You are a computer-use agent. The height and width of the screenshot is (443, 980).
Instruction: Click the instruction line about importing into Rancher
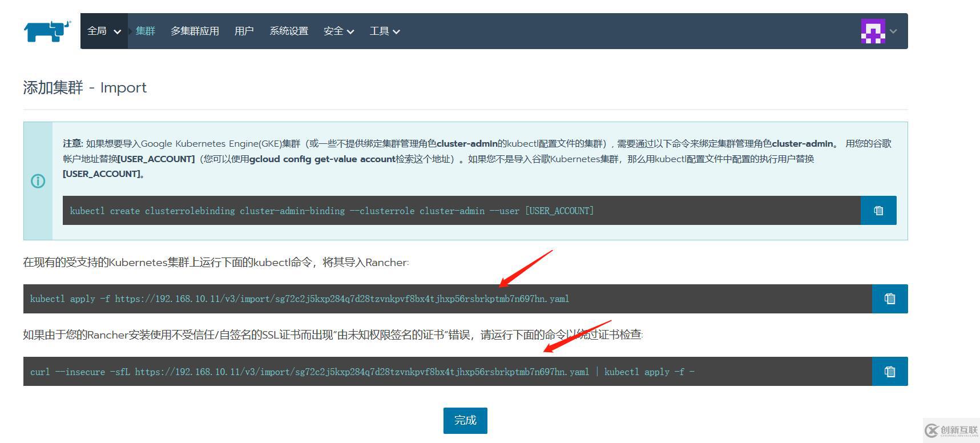(216, 263)
